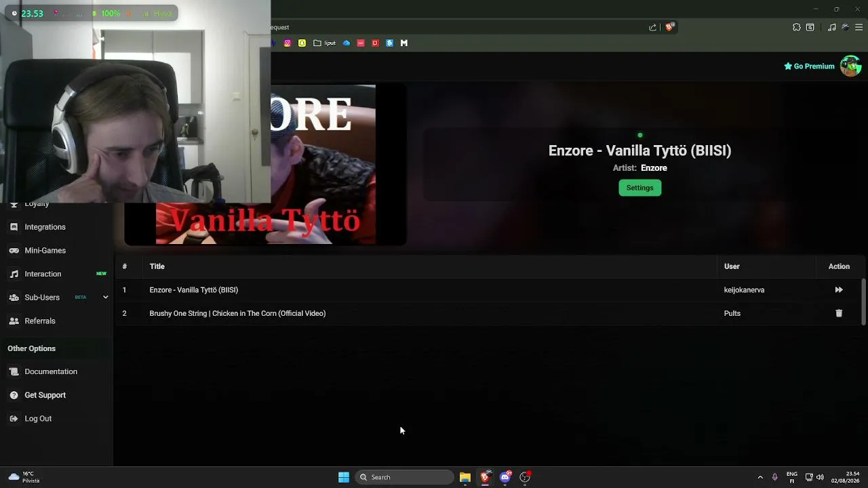The height and width of the screenshot is (488, 868).
Task: Select the Sub-Users menu item
Action: [x=42, y=298]
